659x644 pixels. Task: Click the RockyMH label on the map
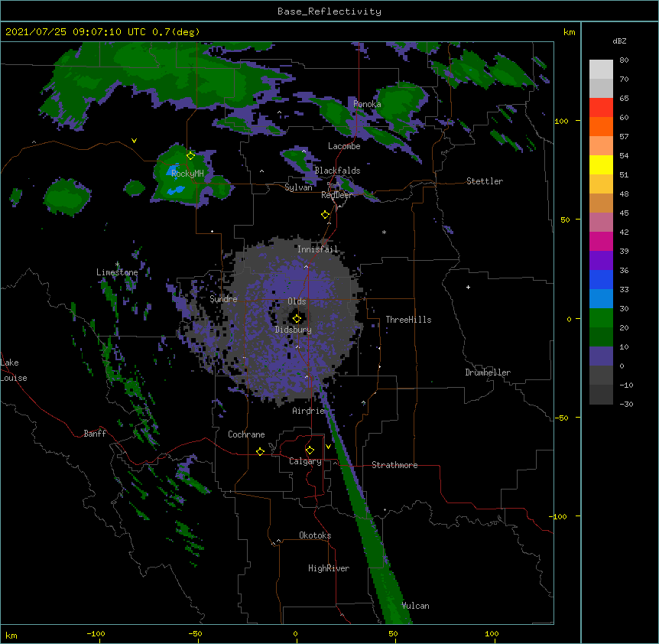click(187, 174)
